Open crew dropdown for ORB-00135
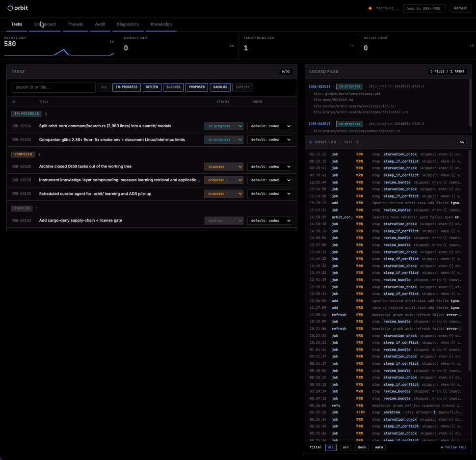This screenshot has height=460, width=476. click(x=270, y=194)
